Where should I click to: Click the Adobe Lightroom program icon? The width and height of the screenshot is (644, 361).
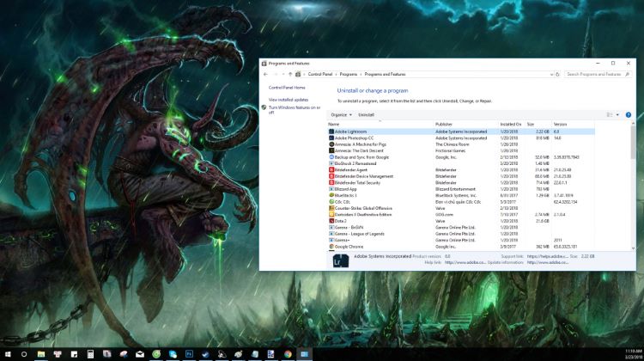coord(331,132)
